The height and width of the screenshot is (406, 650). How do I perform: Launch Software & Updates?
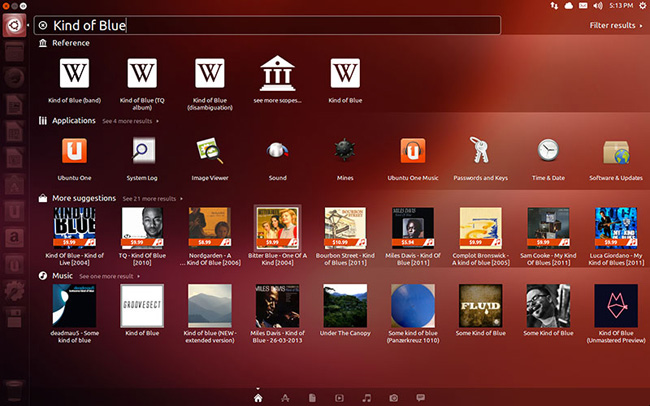[616, 152]
